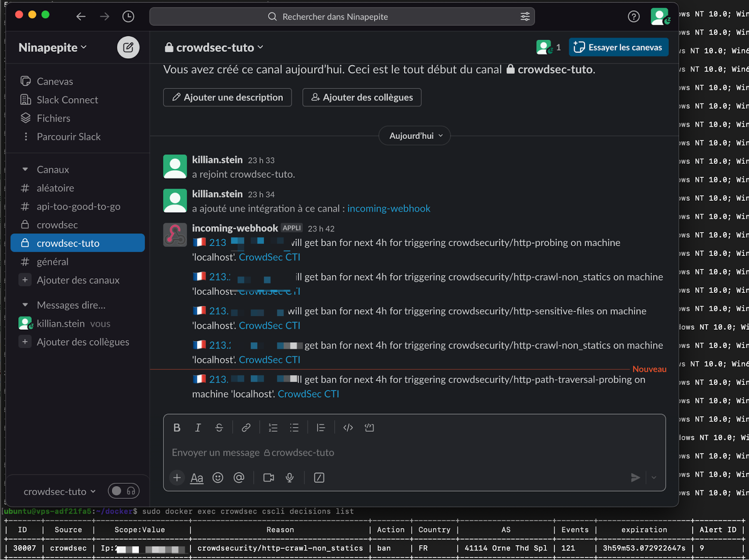This screenshot has width=749, height=560.
Task: Click the Rechercher dans Ninapepite search field
Action: point(342,17)
